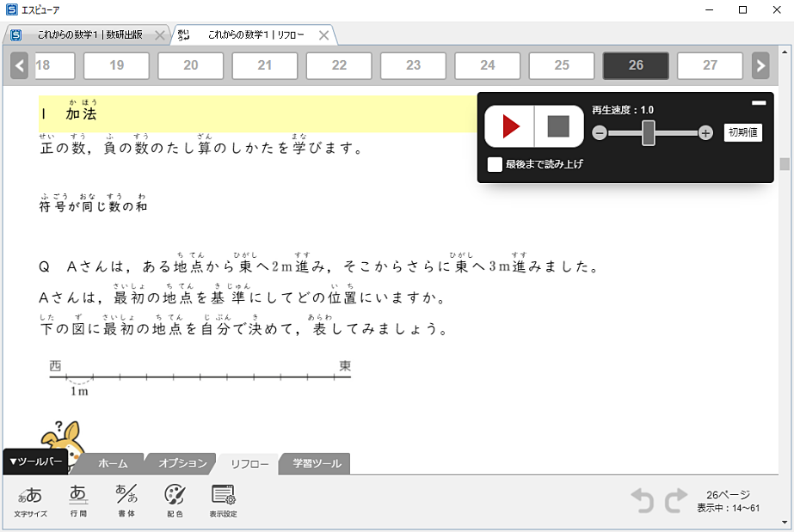
Task: Enable 最後まで読み上げ checkbox
Action: click(x=495, y=164)
